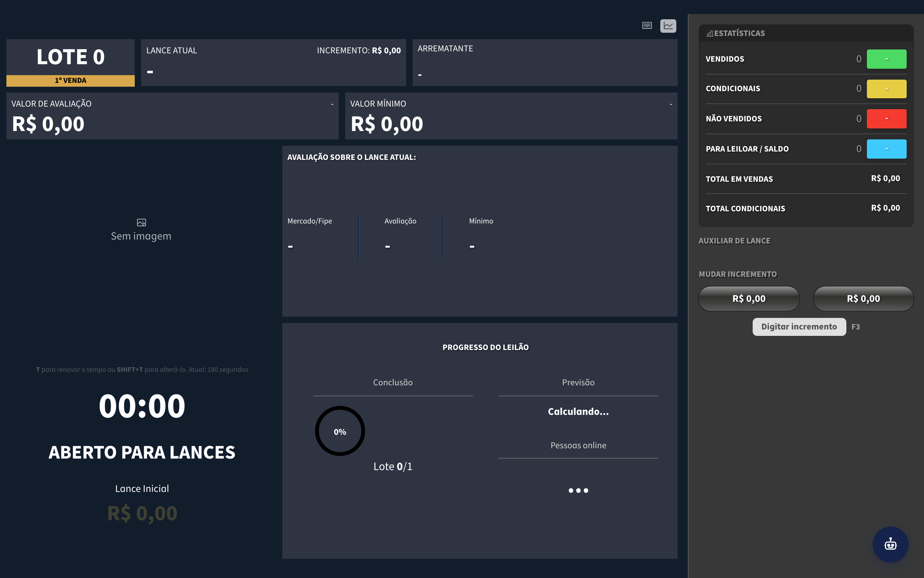Click the people online loading dots
Image resolution: width=924 pixels, height=578 pixels.
point(578,490)
